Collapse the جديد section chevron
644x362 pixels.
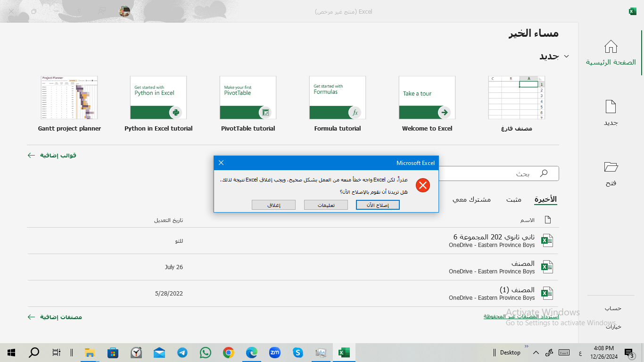coord(567,56)
